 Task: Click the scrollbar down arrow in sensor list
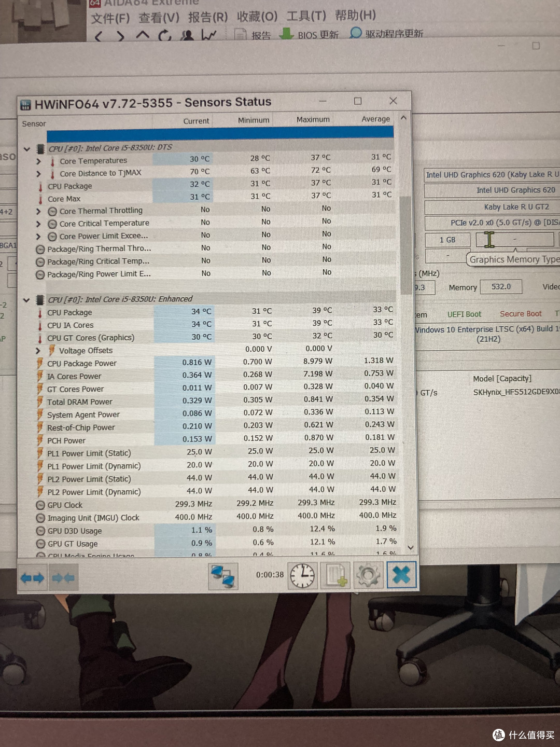[x=411, y=547]
